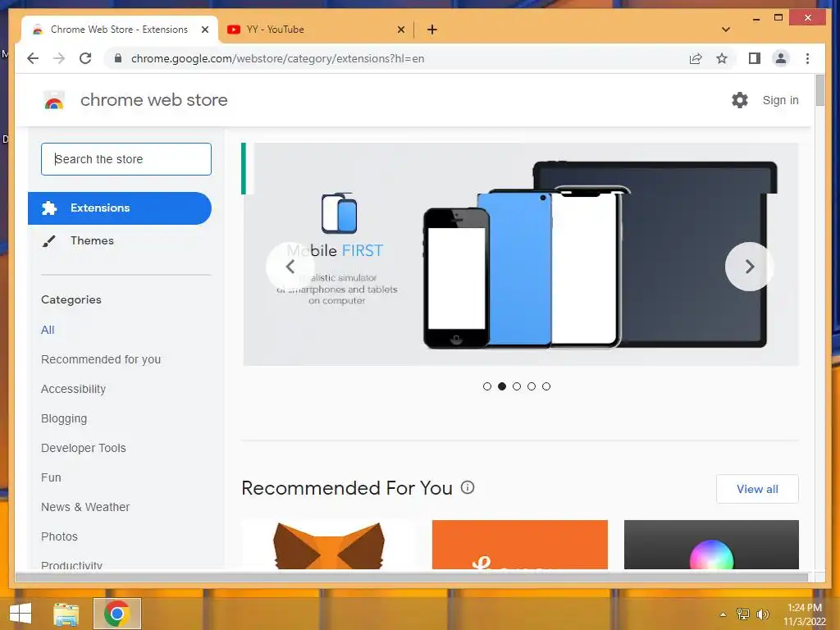
Task: Show previous carousel slide
Action: coord(290,267)
